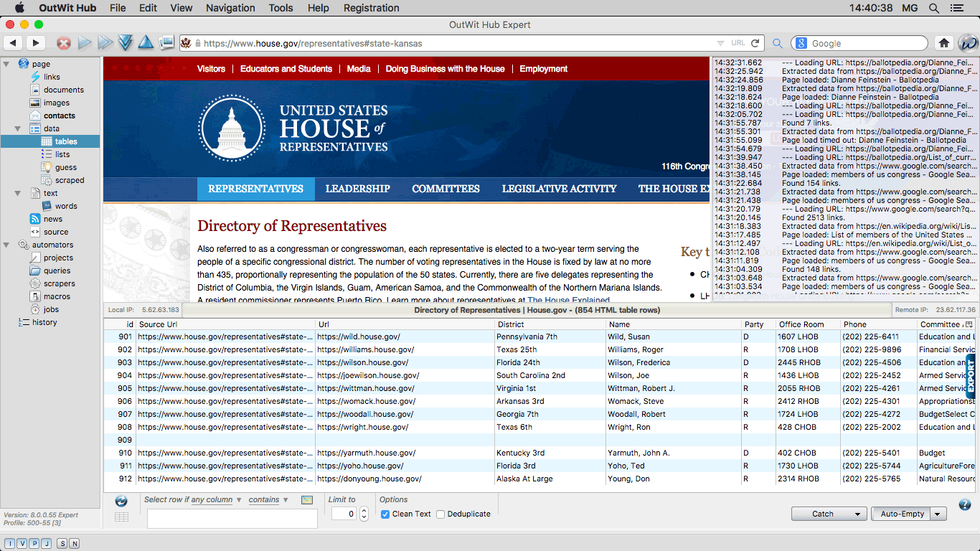Click the double blue fast-forward arrows icon

tap(105, 43)
